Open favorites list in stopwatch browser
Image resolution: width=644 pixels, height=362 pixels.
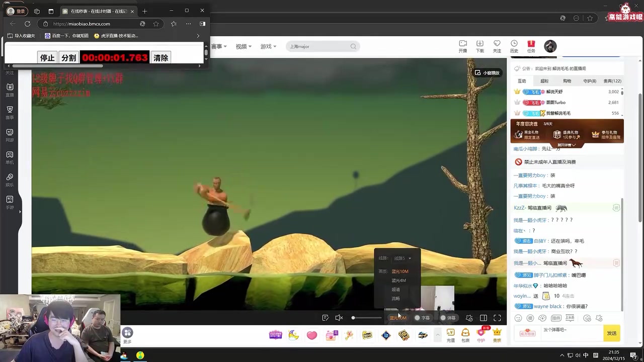[174, 24]
